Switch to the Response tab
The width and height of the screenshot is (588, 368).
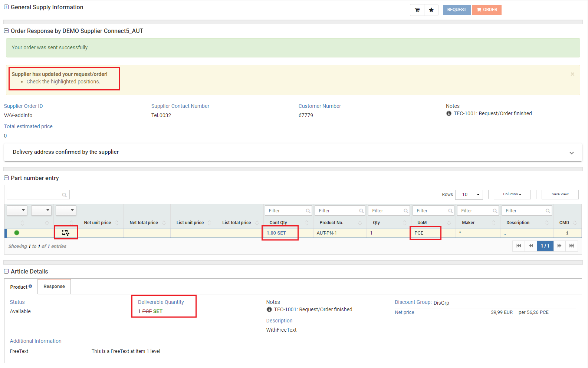(x=54, y=286)
